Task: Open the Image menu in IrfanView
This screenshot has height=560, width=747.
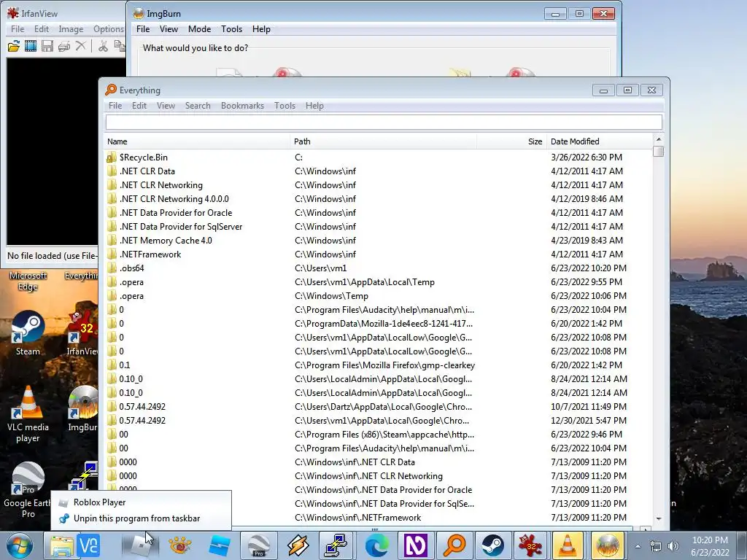Action: coord(71,29)
